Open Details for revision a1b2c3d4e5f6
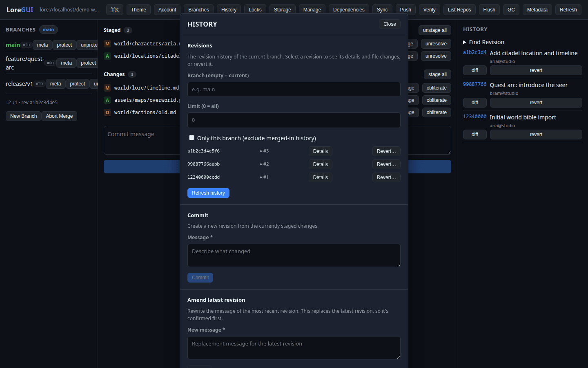588x368 pixels. coord(321,151)
